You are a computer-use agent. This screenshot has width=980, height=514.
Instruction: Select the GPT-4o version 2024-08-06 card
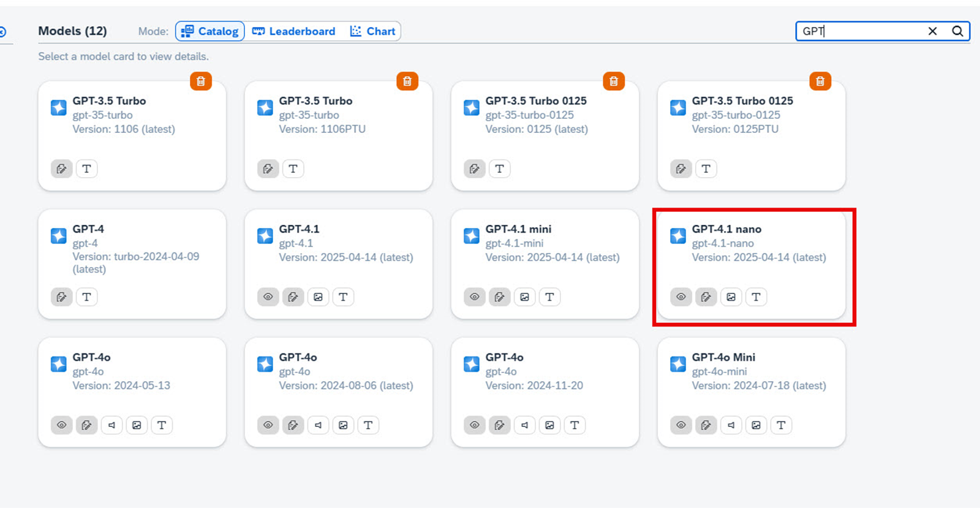pos(339,393)
